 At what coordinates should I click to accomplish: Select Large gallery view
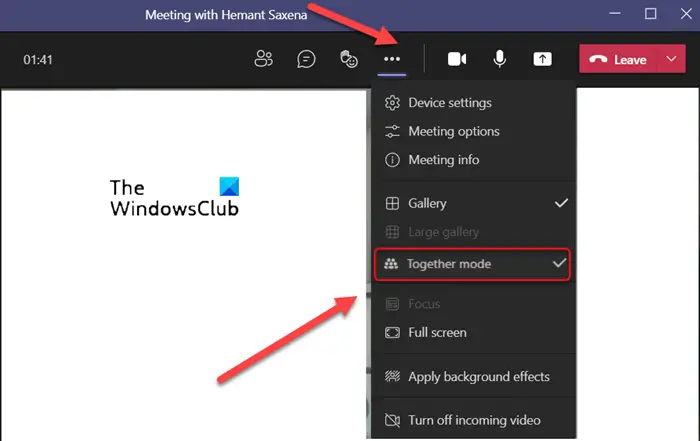[x=474, y=232]
